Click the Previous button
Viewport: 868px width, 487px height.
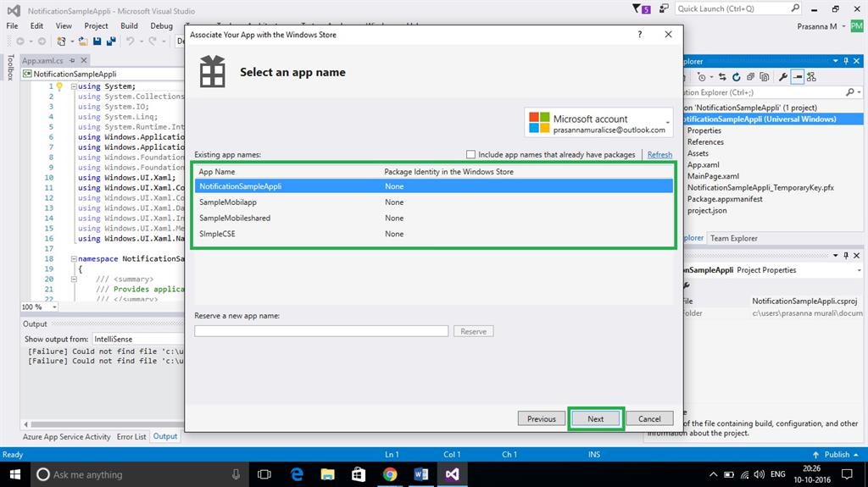click(x=542, y=419)
